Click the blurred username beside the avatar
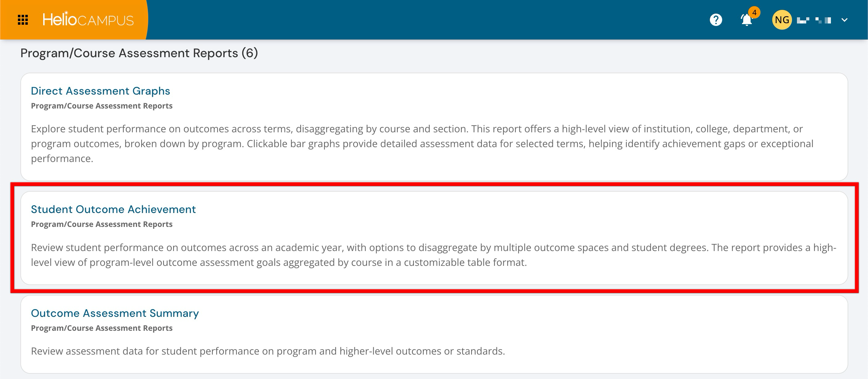 coord(814,20)
